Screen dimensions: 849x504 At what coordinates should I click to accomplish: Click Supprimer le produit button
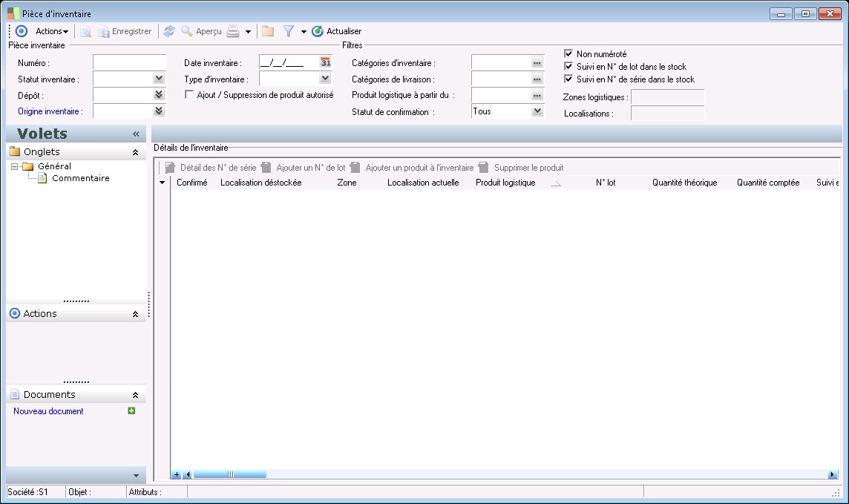pyautogui.click(x=521, y=168)
